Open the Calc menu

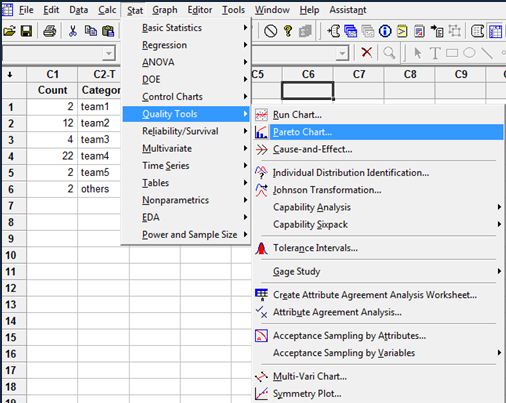coord(107,10)
